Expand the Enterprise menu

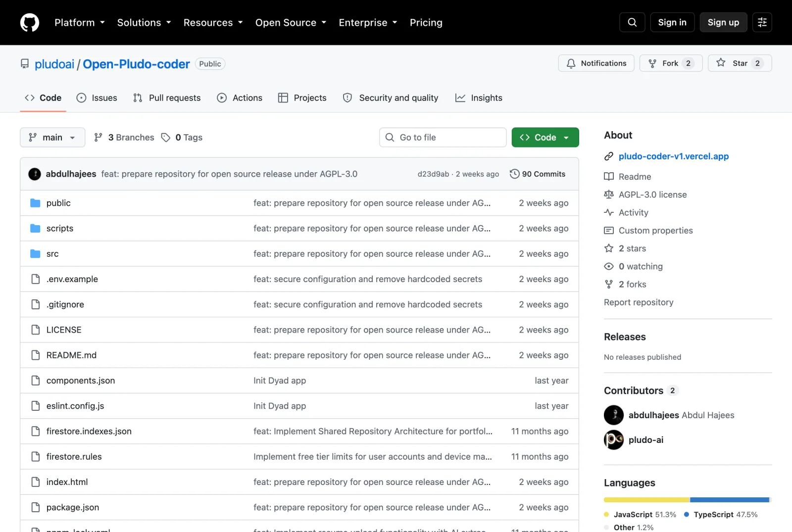[x=368, y=22]
